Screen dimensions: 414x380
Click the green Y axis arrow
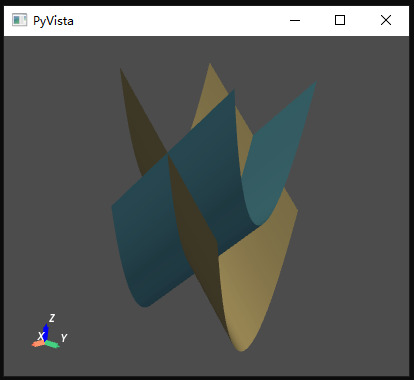pos(52,344)
